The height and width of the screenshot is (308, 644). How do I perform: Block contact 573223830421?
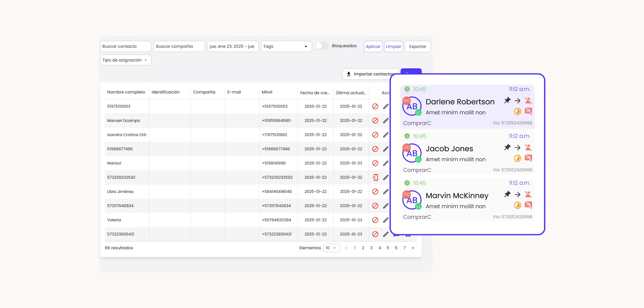pyautogui.click(x=375, y=234)
